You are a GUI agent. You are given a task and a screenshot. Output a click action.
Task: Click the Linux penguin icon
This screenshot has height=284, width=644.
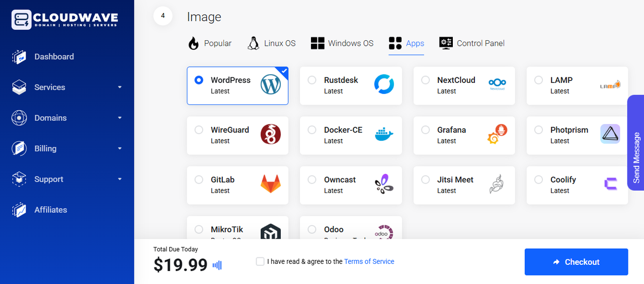coord(253,43)
